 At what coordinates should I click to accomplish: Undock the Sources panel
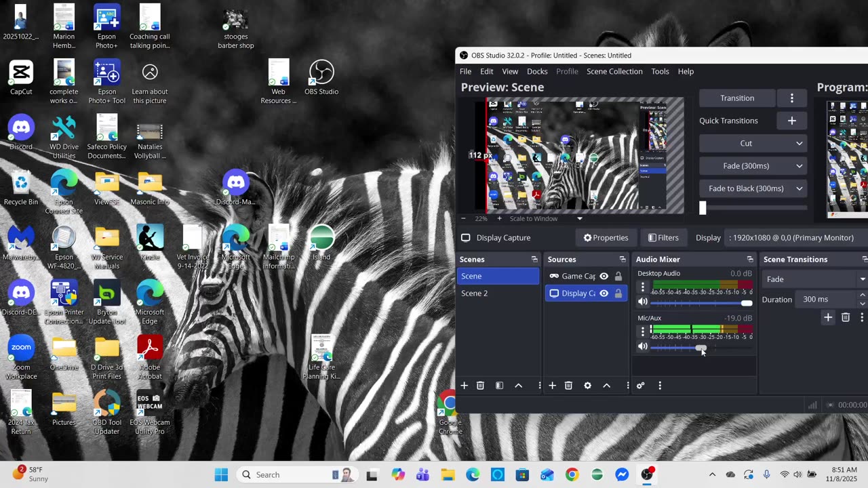623,260
